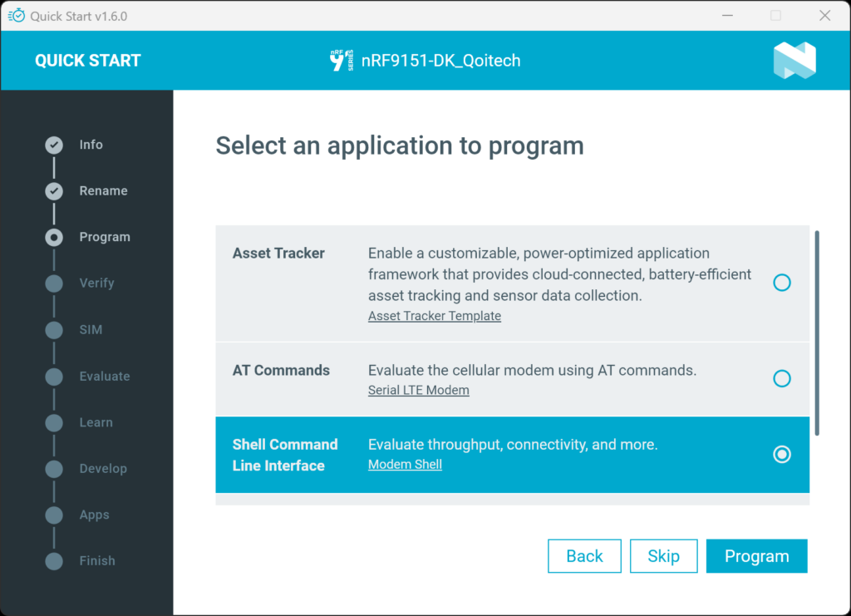Go to the Finish step label
851x616 pixels.
[97, 561]
